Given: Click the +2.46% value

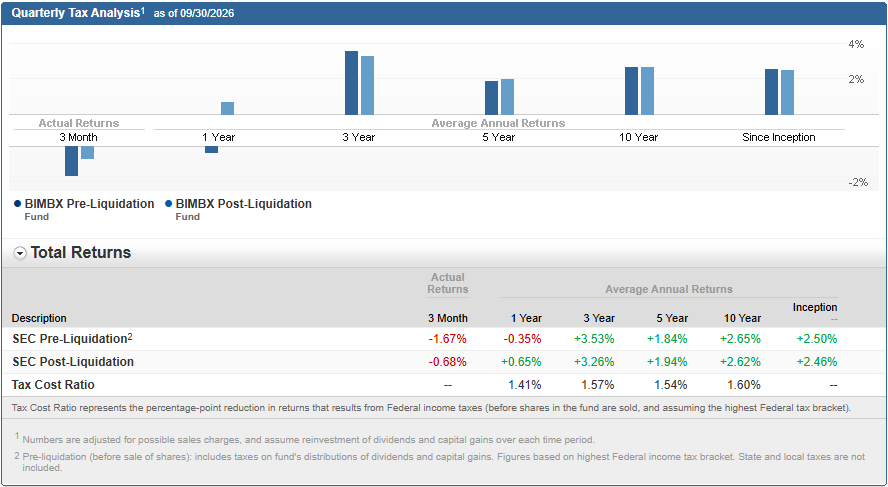Looking at the screenshot, I should click(x=817, y=362).
